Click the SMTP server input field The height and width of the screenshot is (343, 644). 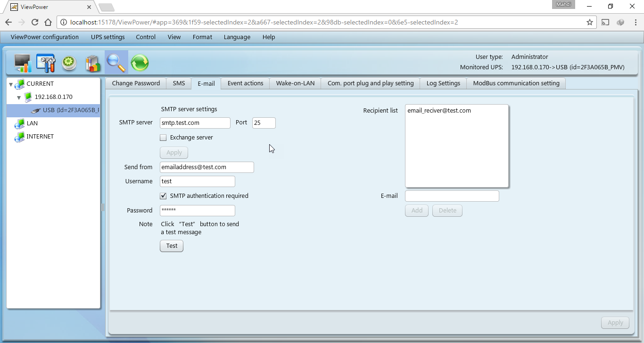pos(195,123)
